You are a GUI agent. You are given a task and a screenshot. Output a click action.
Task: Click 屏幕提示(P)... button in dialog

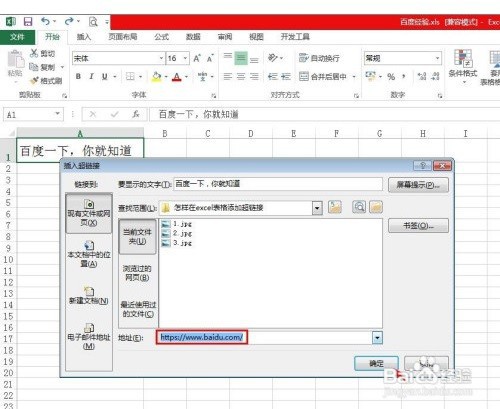[418, 185]
